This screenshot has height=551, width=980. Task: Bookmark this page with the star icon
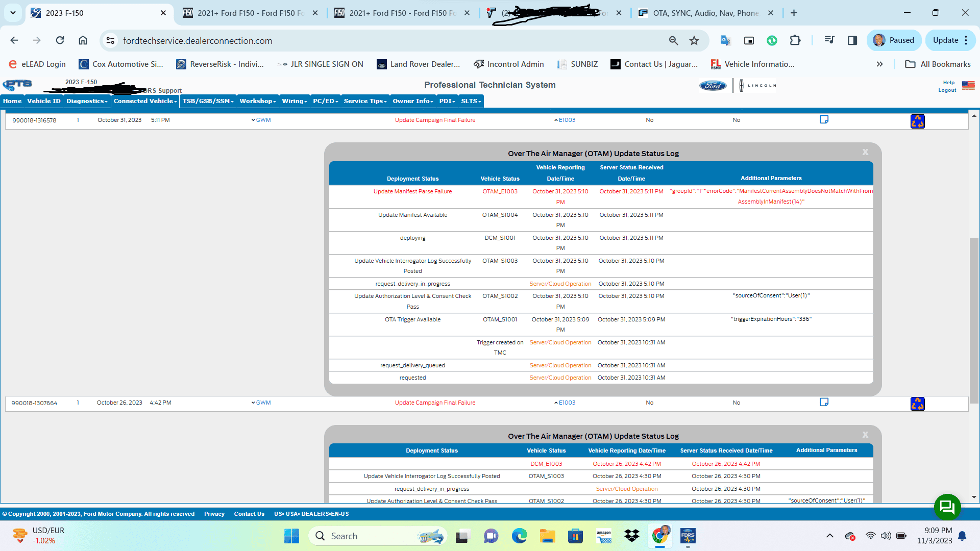tap(694, 40)
